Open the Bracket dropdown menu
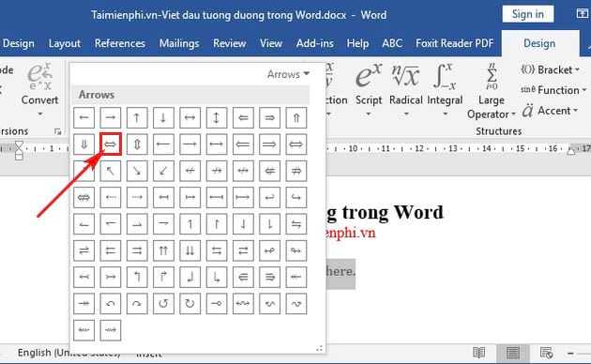 [551, 69]
